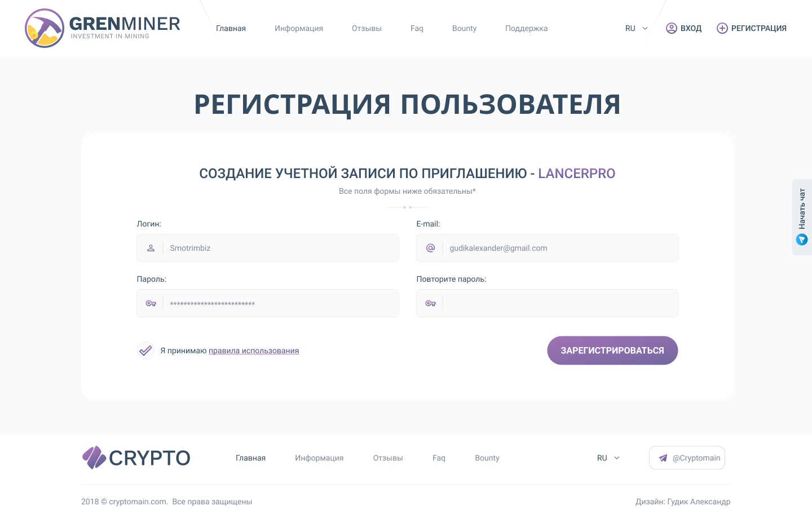Click the user icon in Login field

pyautogui.click(x=151, y=248)
